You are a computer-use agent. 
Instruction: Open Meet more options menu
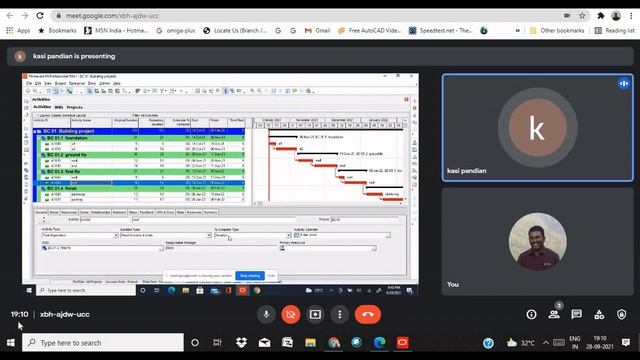click(340, 314)
